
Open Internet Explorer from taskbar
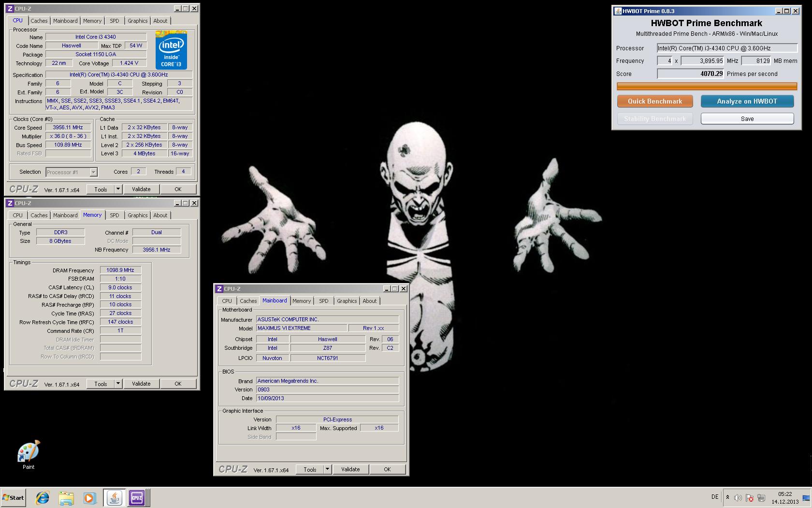pyautogui.click(x=43, y=497)
